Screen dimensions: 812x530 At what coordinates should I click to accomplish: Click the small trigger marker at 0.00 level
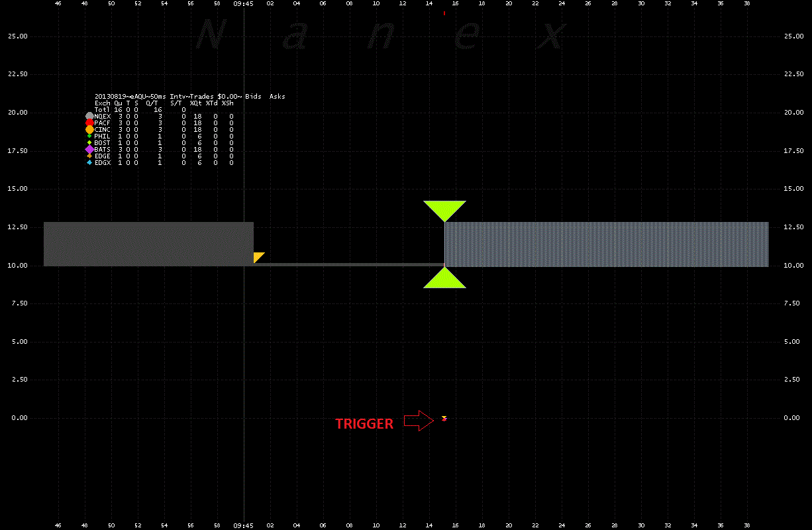[444, 418]
